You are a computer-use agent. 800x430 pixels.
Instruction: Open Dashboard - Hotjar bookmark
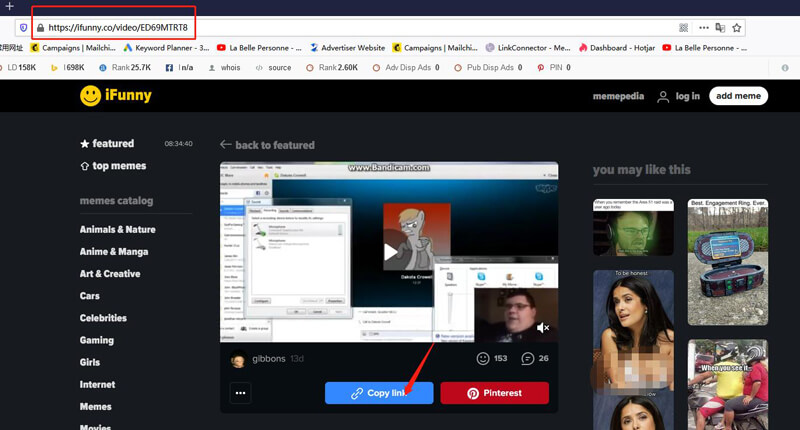617,47
